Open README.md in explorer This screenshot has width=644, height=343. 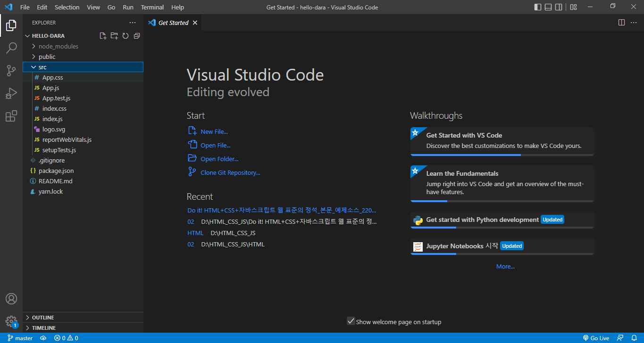[83, 181]
